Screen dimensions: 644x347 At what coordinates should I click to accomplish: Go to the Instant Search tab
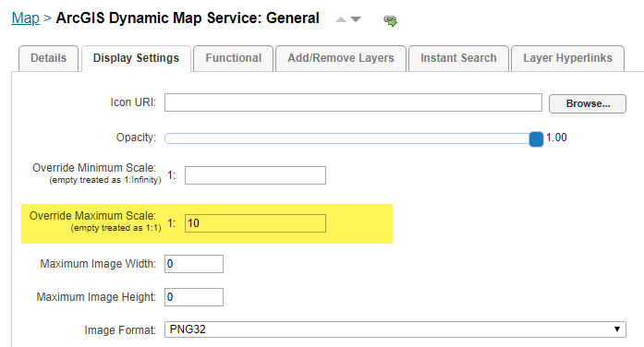[x=458, y=58]
